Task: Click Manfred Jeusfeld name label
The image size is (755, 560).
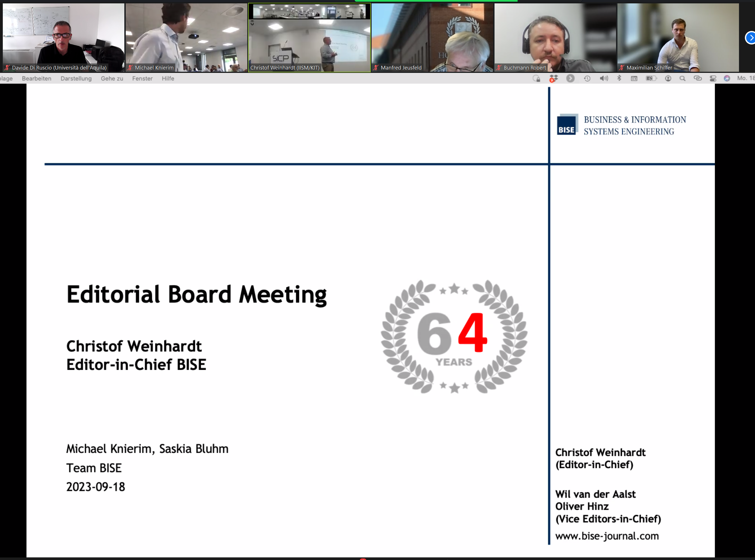Action: click(x=401, y=68)
